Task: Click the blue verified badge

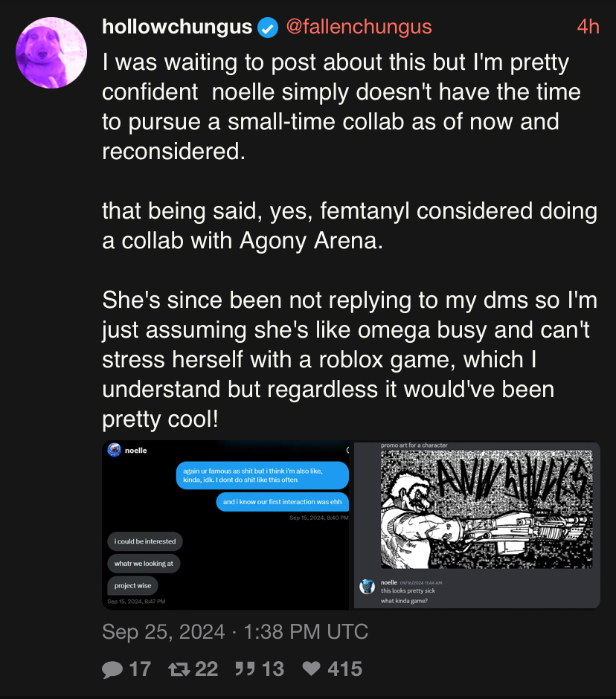Action: pyautogui.click(x=268, y=28)
